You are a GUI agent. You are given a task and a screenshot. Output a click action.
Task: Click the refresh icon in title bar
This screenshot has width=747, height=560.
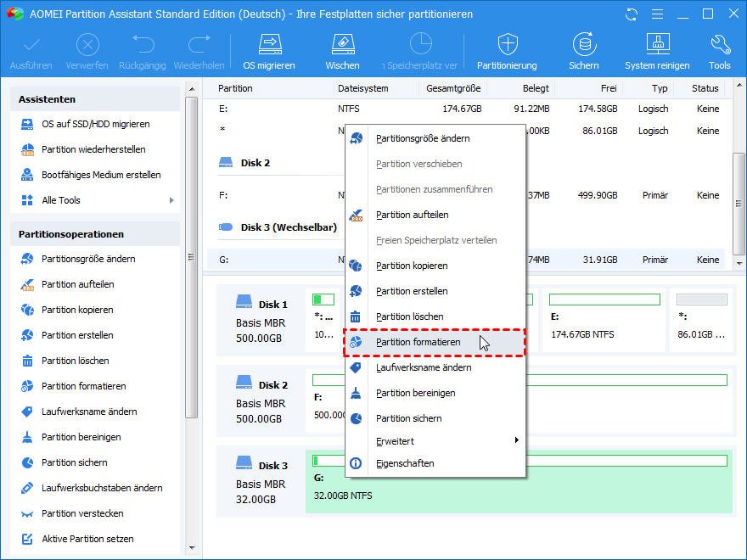tap(632, 14)
